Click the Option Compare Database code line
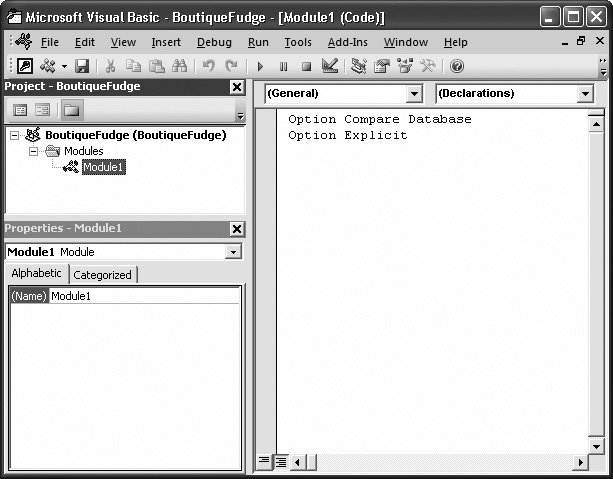Viewport: 613px width, 479px height. point(380,119)
